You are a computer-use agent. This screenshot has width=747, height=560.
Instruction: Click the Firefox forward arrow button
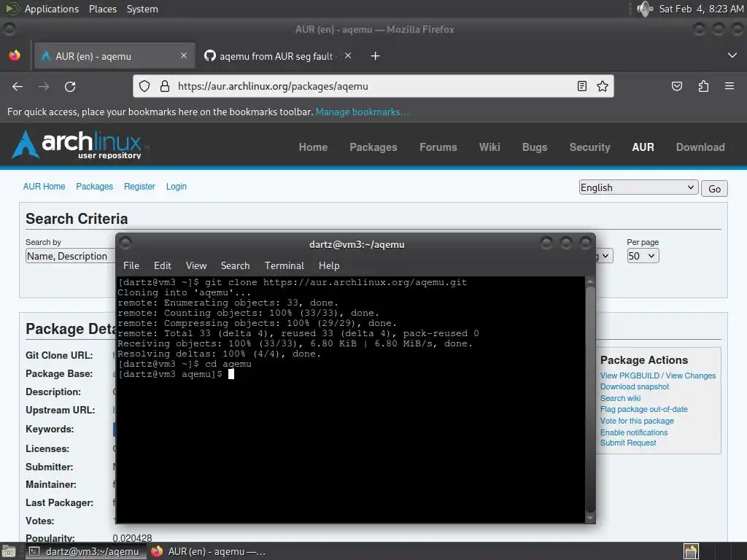pos(44,86)
